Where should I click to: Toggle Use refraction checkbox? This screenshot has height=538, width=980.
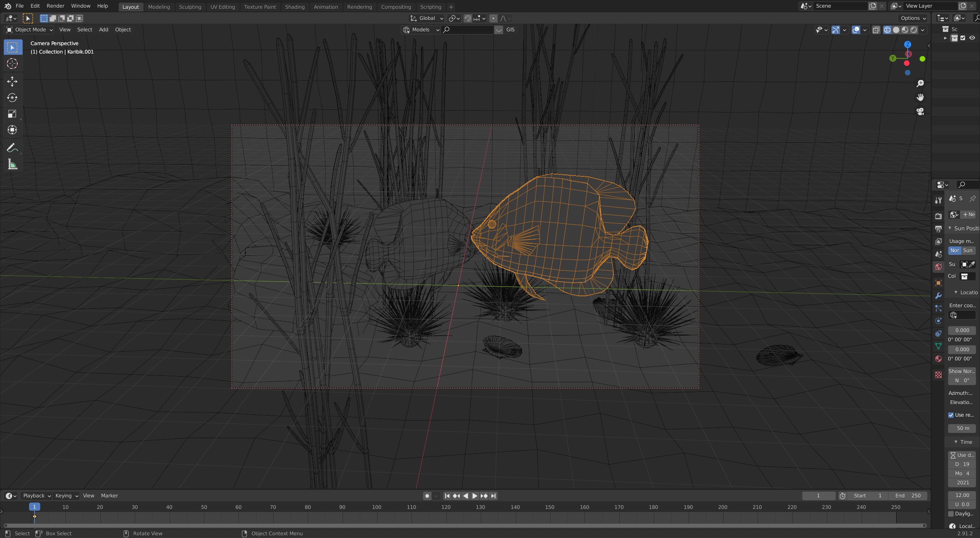pyautogui.click(x=951, y=415)
